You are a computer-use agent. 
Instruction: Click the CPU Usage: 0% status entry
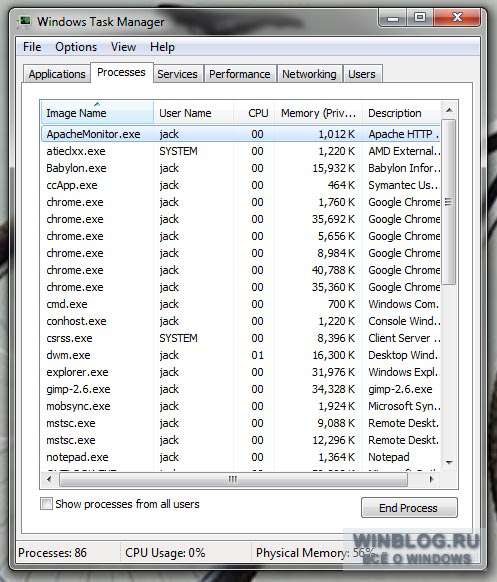tap(165, 553)
